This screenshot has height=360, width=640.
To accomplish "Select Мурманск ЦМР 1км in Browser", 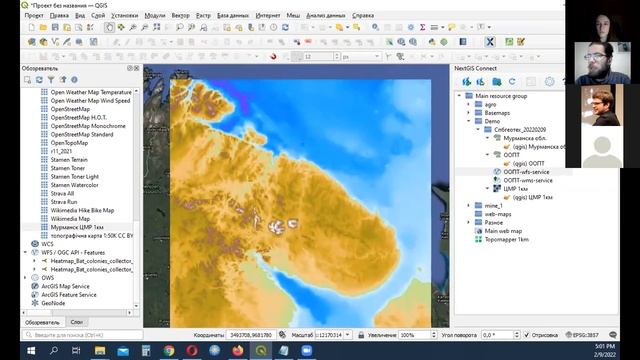I will (x=77, y=227).
